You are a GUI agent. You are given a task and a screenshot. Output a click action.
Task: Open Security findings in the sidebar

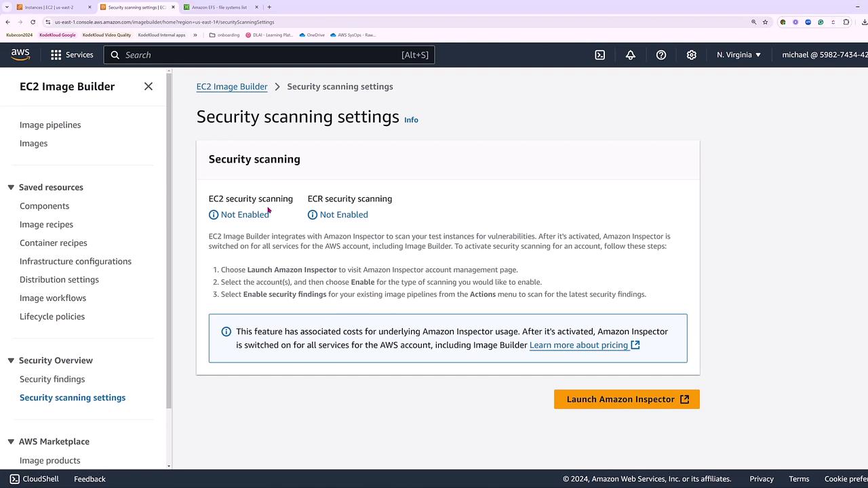click(52, 379)
